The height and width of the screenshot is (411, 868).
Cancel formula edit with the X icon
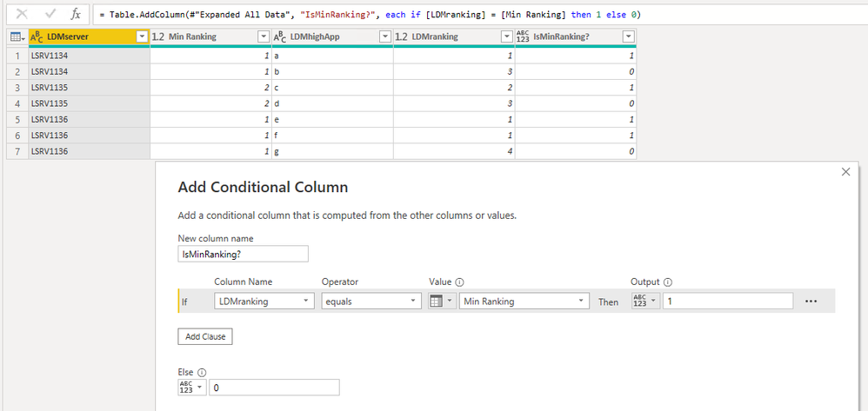pos(22,14)
